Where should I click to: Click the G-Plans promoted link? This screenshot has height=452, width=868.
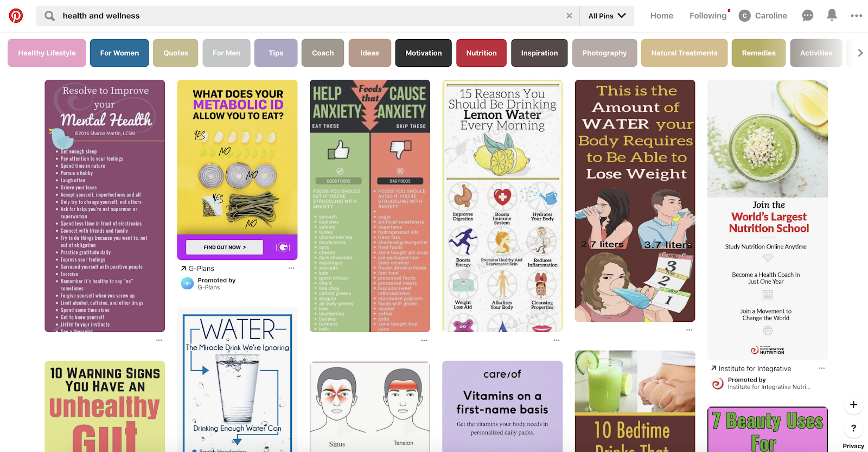tap(201, 268)
